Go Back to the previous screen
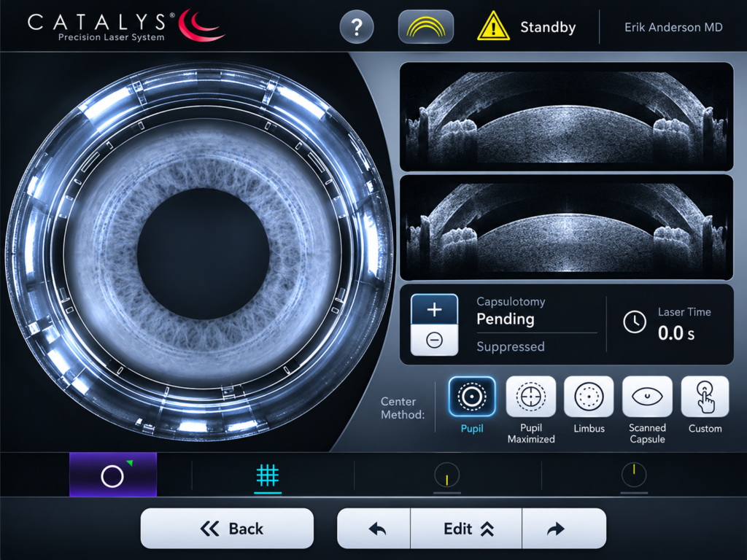The height and width of the screenshot is (560, 747). tap(228, 529)
